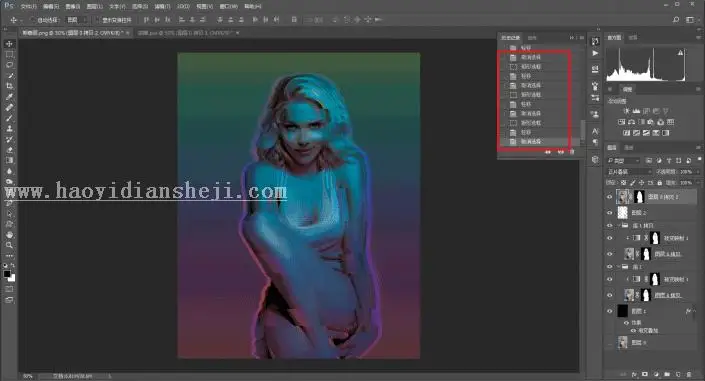Screen dimensions: 705x381
Task: Collapse the effects arrow beside fx on the black-thumbnail layer
Action: click(694, 311)
